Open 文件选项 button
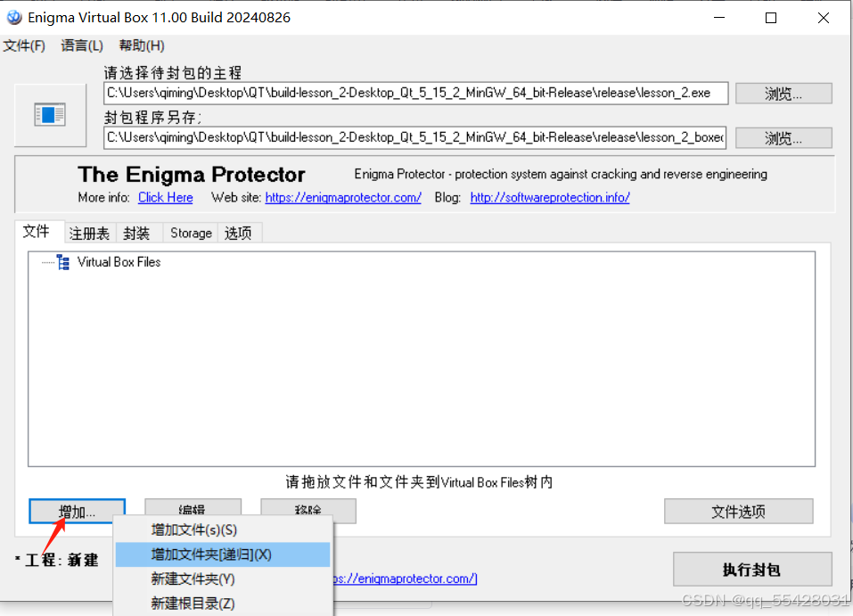Viewport: 853px width, 616px height. click(x=738, y=512)
